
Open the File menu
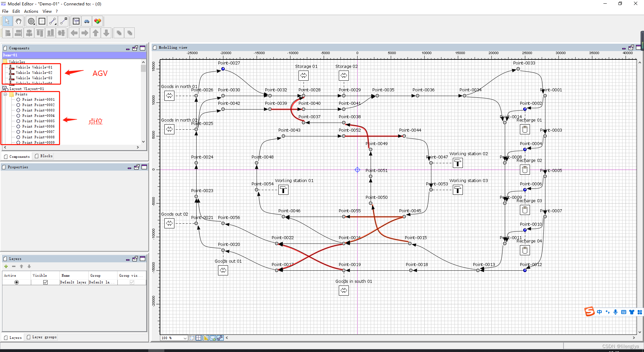(x=5, y=11)
